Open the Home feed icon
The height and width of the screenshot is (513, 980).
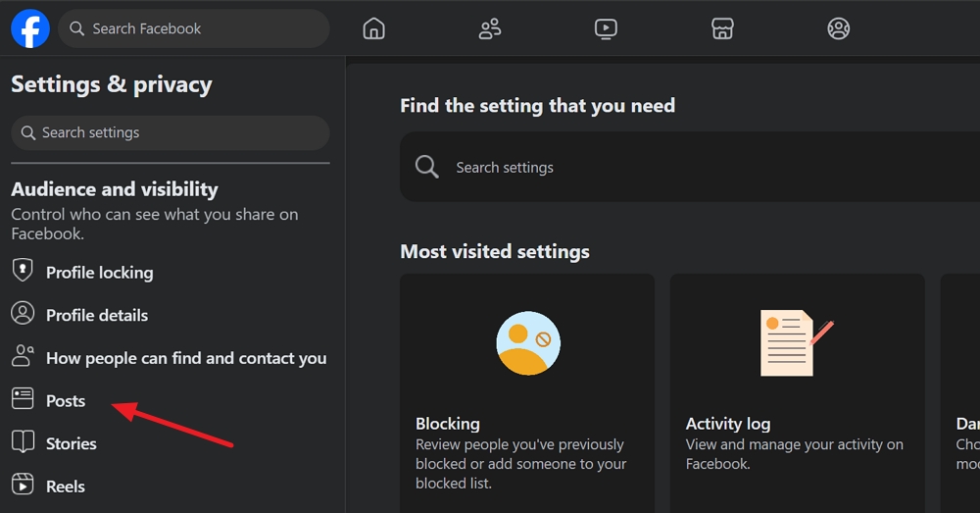click(x=373, y=28)
